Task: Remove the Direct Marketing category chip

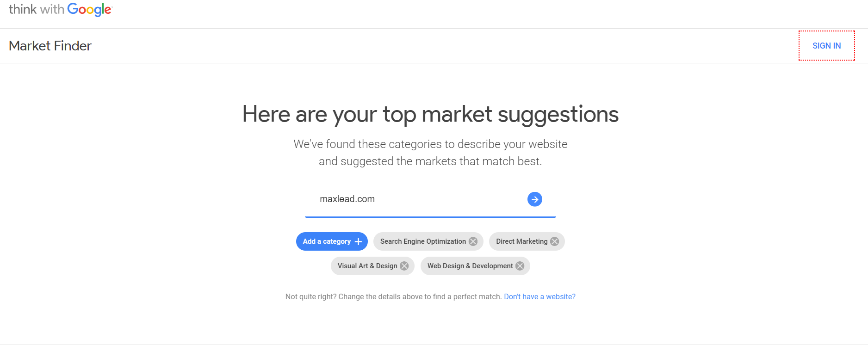Action: [554, 241]
